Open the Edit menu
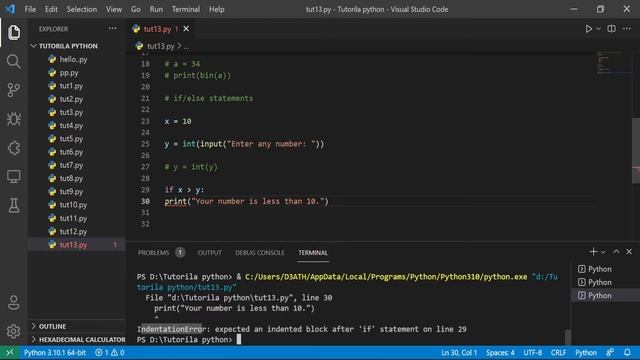 coord(51,9)
